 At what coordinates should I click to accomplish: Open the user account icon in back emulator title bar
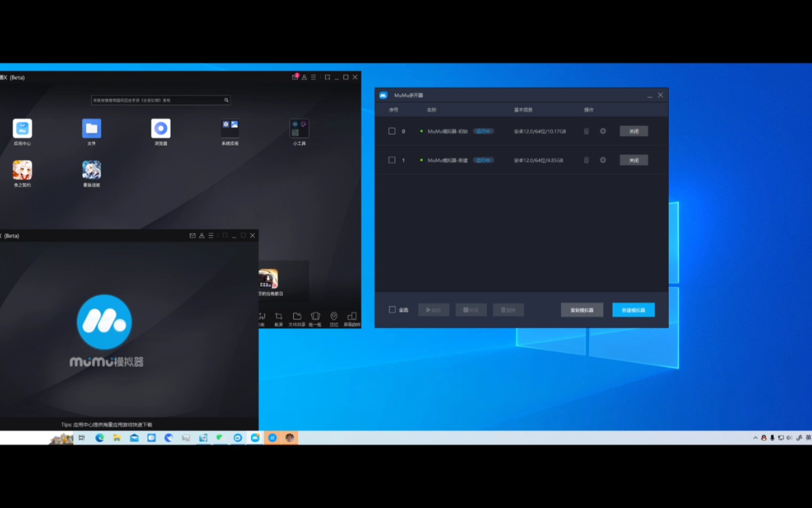coord(304,77)
